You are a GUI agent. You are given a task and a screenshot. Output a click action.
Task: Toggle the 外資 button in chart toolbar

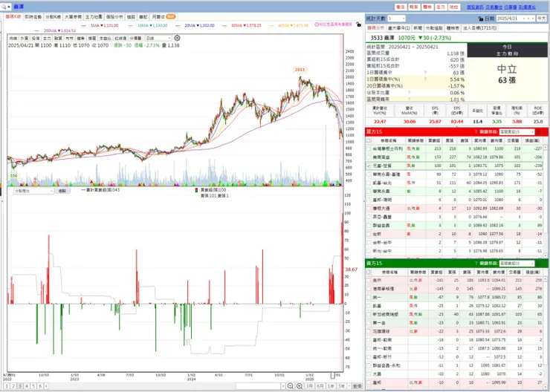(x=25, y=38)
